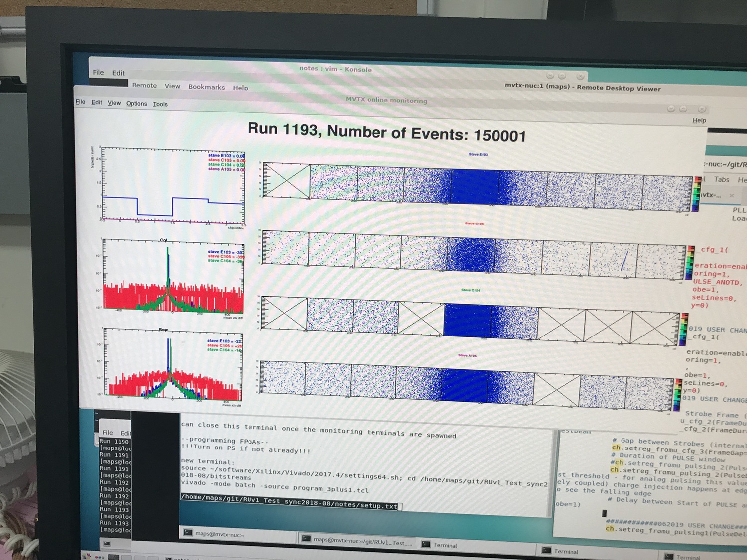The width and height of the screenshot is (747, 560).
Task: Open Help menu in Remote Desktop Viewer
Action: tap(240, 88)
